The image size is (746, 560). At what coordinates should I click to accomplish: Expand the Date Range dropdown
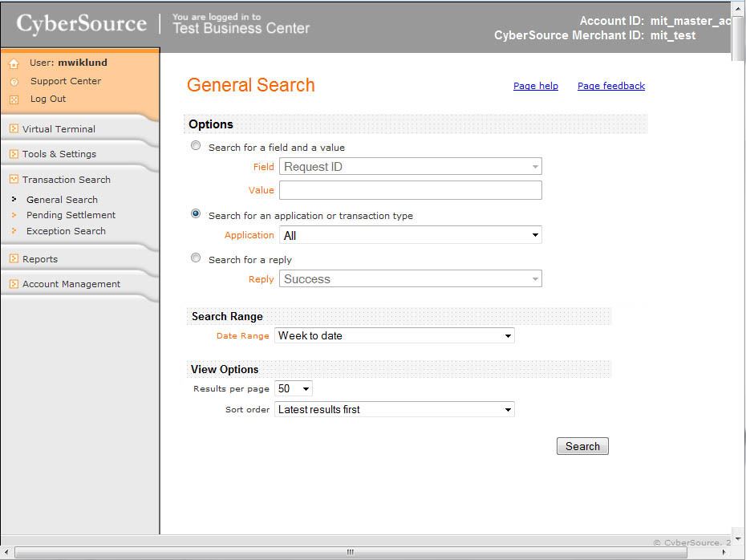click(394, 336)
